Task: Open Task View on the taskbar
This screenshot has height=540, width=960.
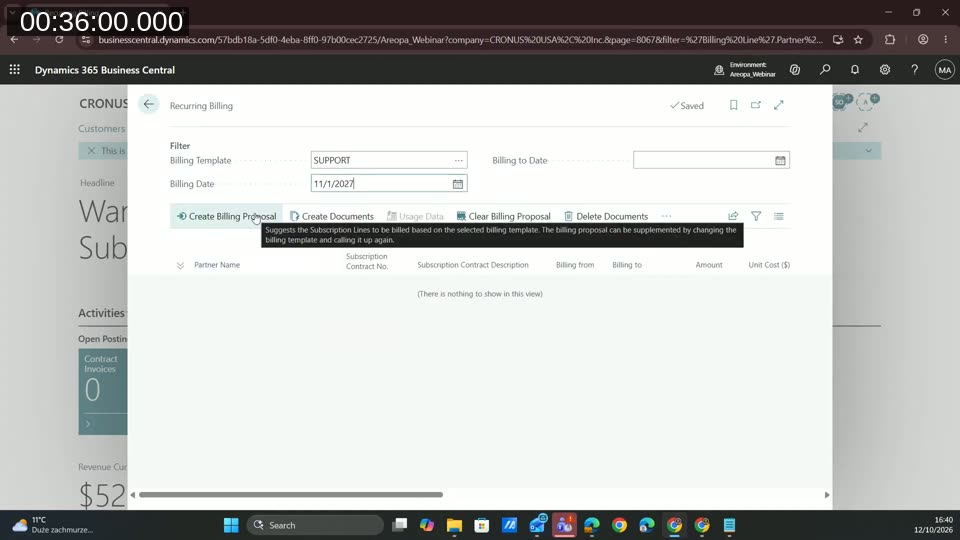Action: tap(399, 525)
